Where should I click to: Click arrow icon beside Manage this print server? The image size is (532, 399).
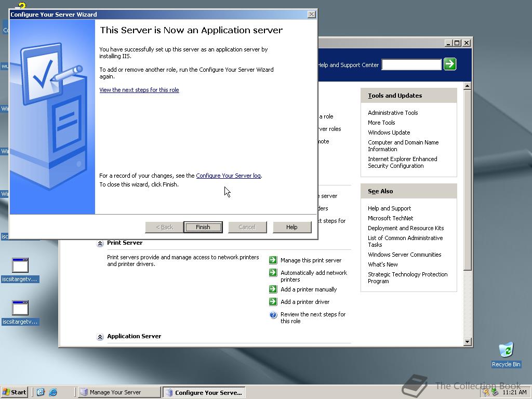(x=273, y=260)
